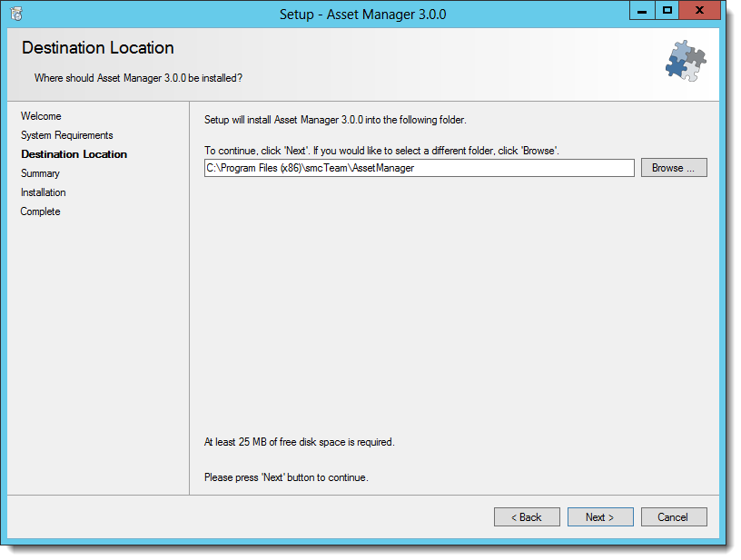741x560 pixels.
Task: Click the setup icon in title bar
Action: click(16, 14)
